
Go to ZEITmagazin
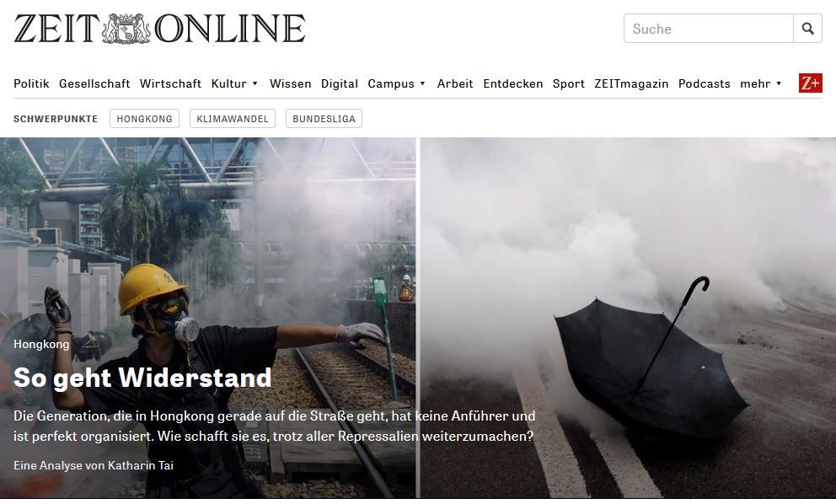coord(631,83)
